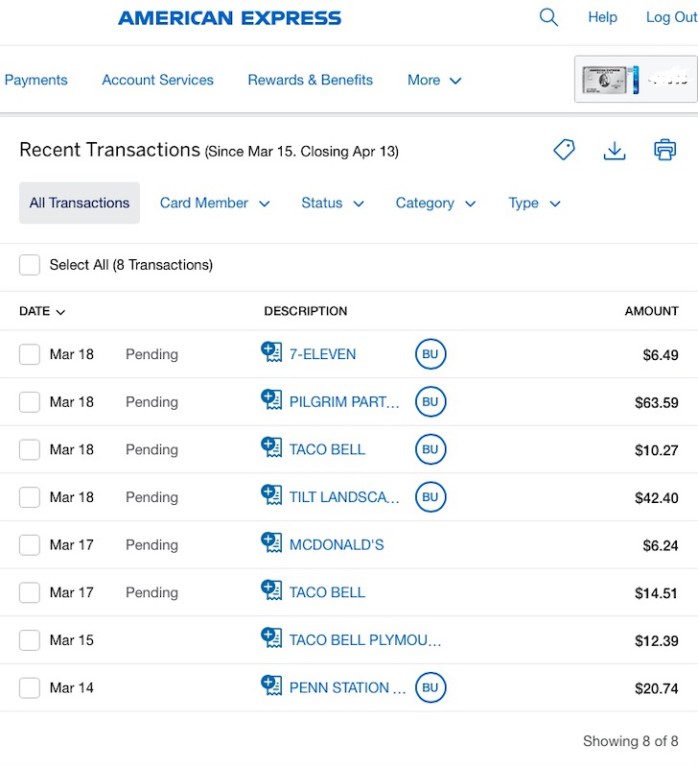698x768 pixels.
Task: Click the card image account switcher
Action: pyautogui.click(x=635, y=80)
